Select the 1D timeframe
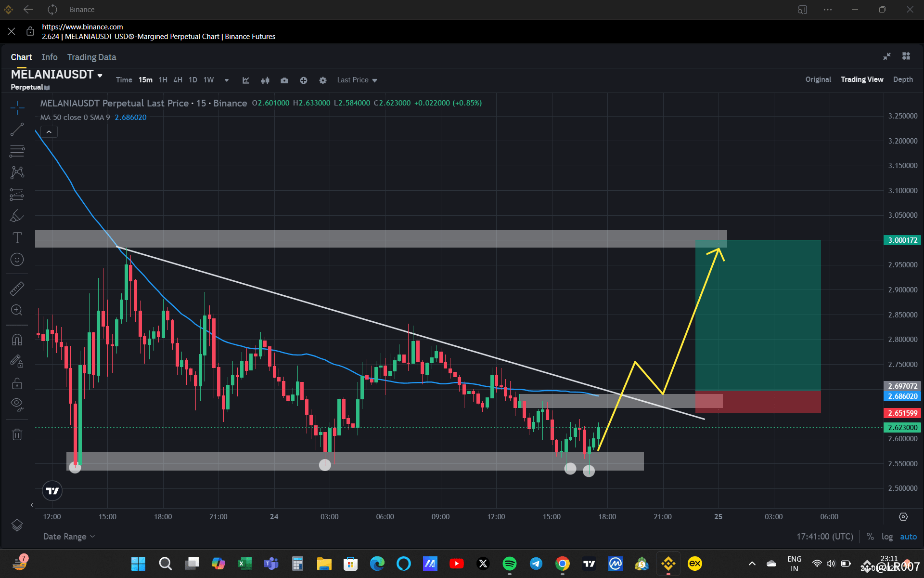The height and width of the screenshot is (578, 924). click(193, 80)
